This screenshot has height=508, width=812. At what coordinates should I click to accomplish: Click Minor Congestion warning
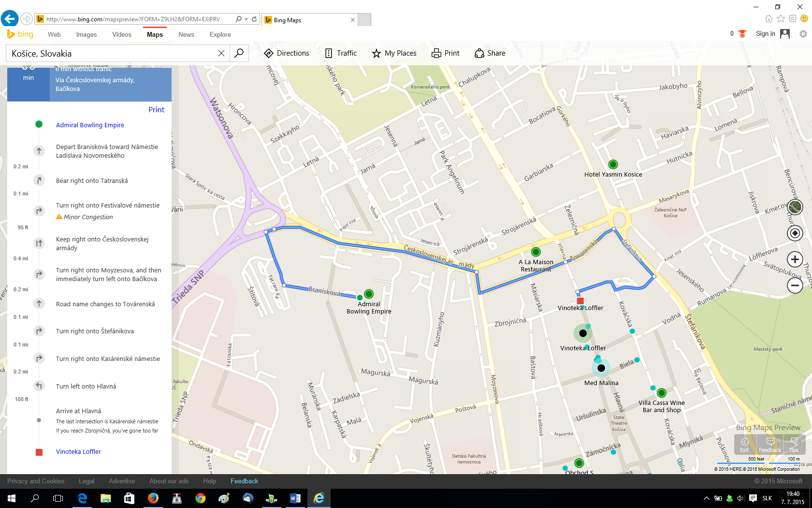(85, 217)
